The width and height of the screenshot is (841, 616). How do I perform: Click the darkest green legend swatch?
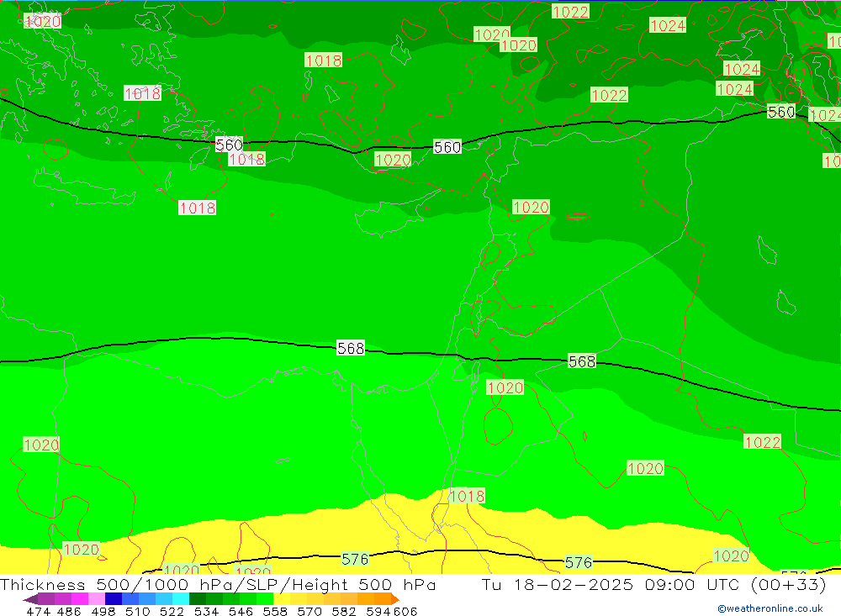198,599
